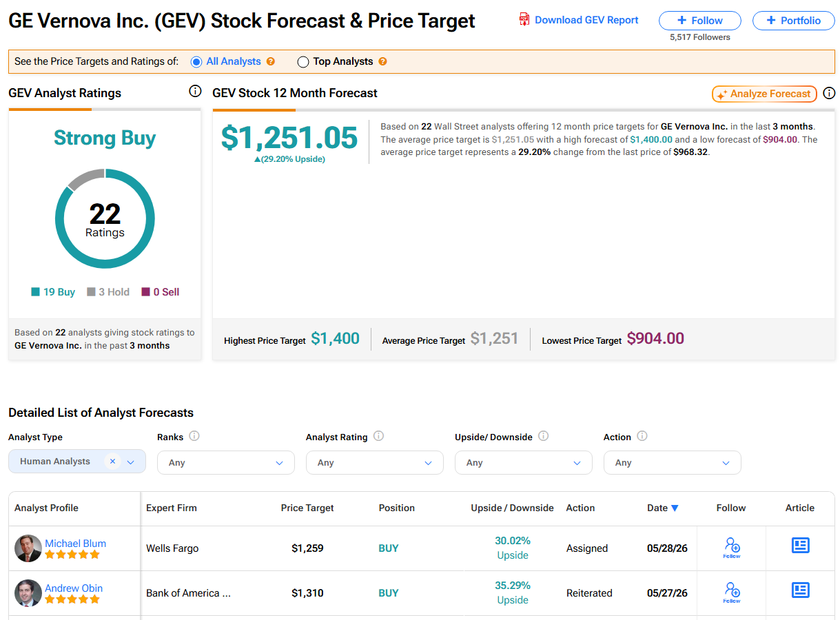Viewport: 840px width, 620px height.
Task: Follow GE Vernova stock
Action: point(700,21)
